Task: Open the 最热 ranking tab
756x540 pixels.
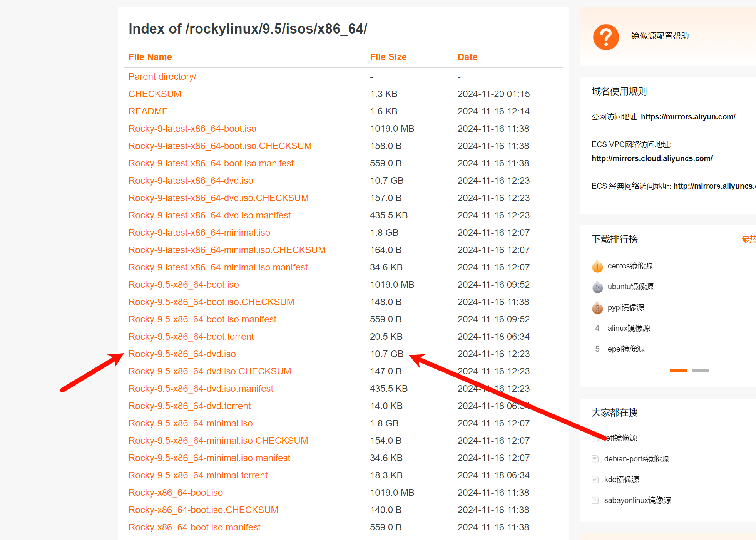Action: (x=748, y=239)
